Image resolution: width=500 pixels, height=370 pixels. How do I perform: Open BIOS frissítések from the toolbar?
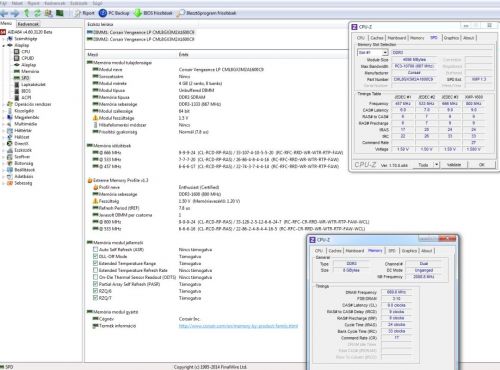[x=153, y=13]
